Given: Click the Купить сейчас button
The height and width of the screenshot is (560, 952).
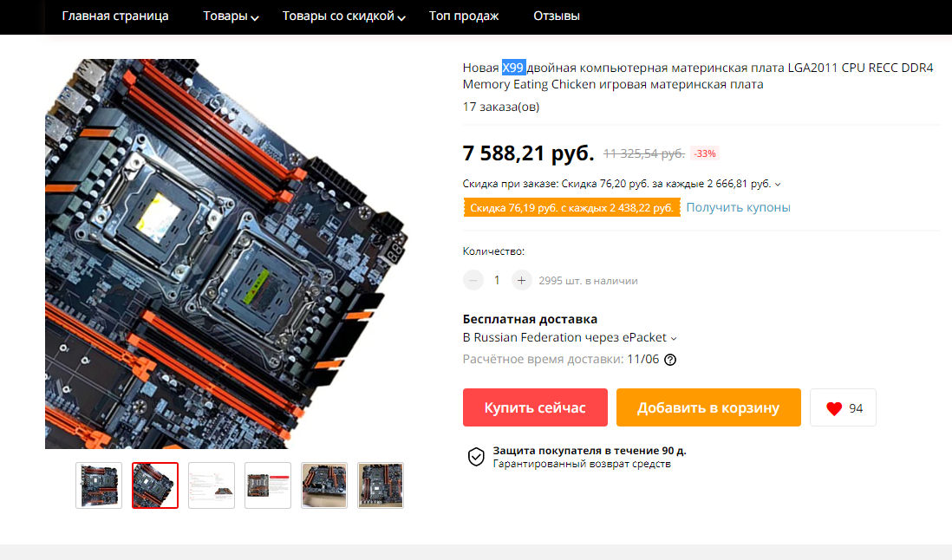Looking at the screenshot, I should tap(535, 407).
